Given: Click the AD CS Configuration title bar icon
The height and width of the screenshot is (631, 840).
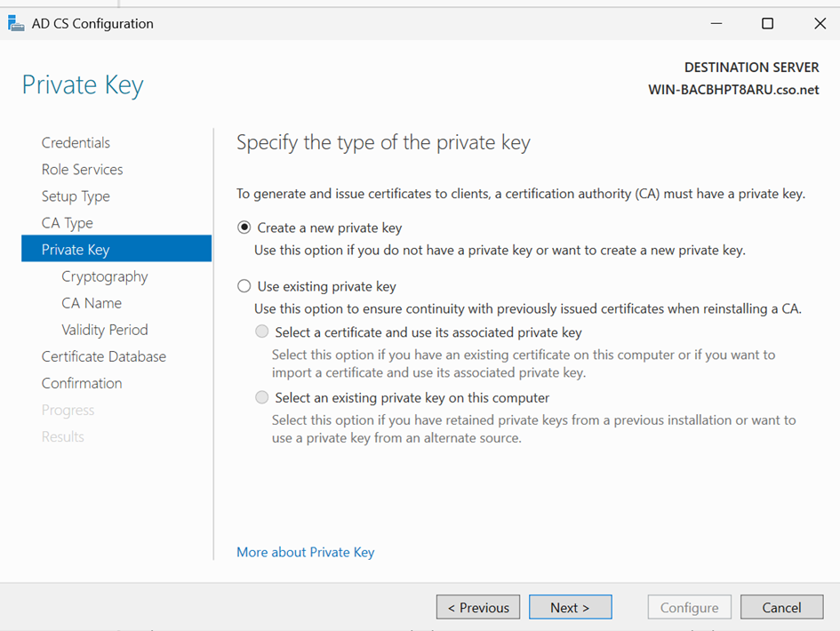Looking at the screenshot, I should 16,24.
